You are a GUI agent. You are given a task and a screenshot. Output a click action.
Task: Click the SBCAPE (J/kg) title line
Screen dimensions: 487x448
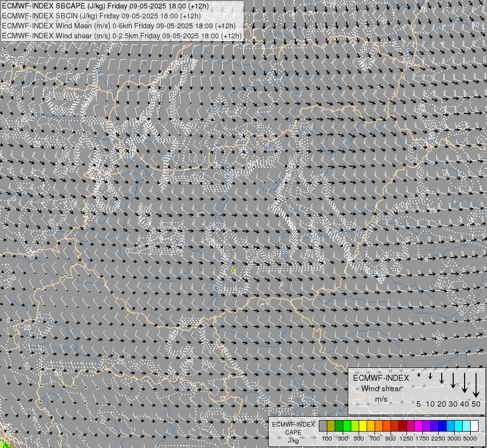(105, 6)
